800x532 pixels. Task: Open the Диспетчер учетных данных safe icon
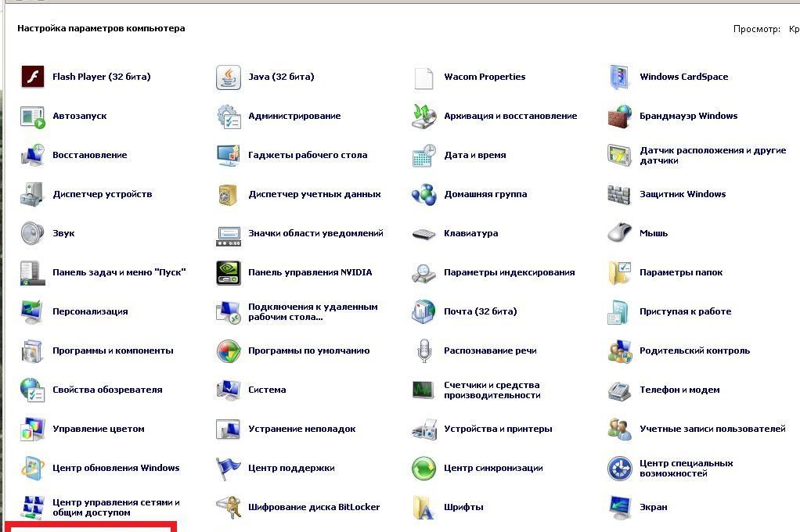[x=229, y=194]
